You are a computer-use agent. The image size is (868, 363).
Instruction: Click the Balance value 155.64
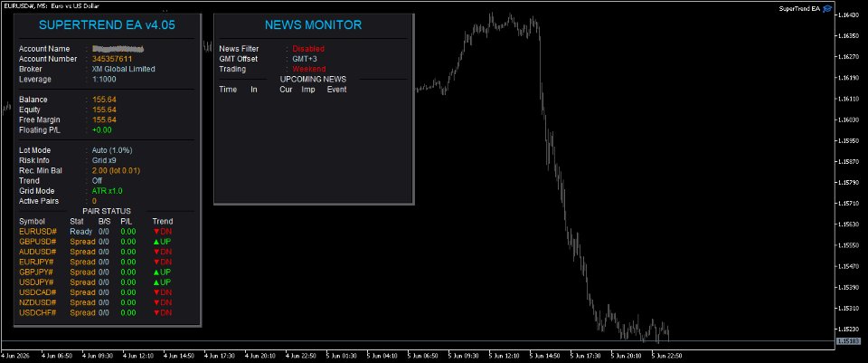coord(104,100)
